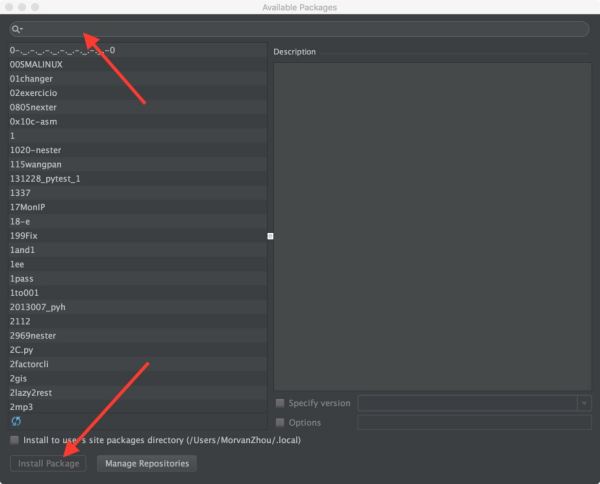Select package 2mp3

(x=138, y=407)
